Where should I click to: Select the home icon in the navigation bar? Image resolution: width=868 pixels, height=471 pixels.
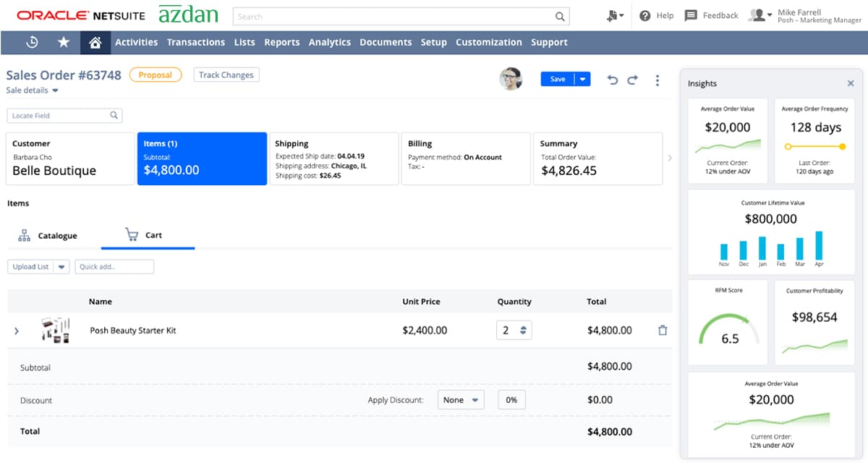coord(95,42)
